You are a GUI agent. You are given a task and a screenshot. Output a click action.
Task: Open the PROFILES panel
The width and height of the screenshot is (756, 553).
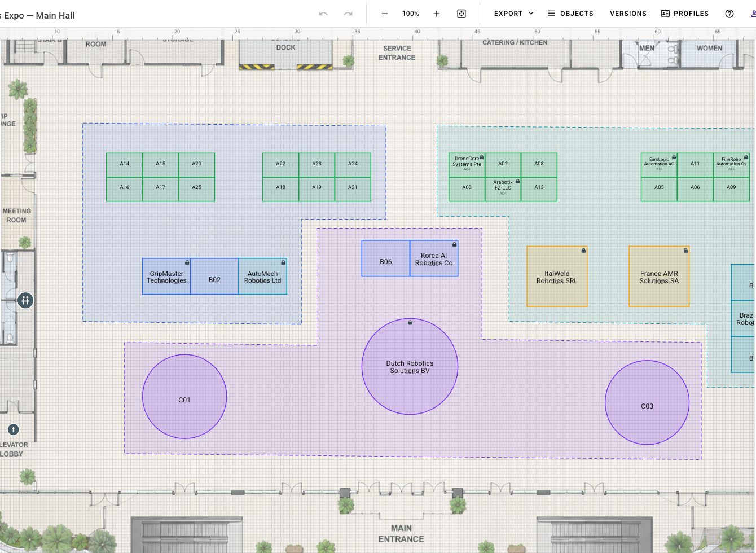click(x=684, y=14)
